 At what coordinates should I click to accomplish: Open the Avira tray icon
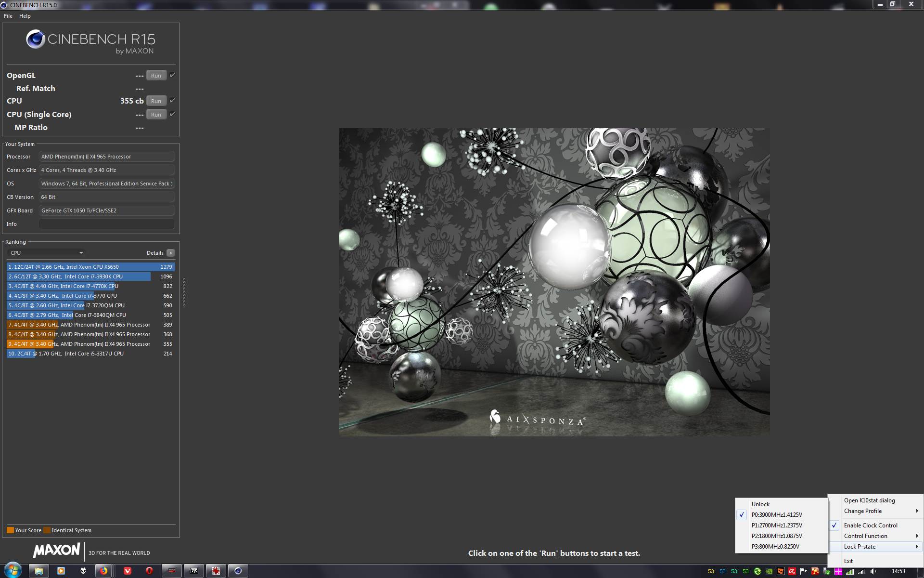coord(792,571)
